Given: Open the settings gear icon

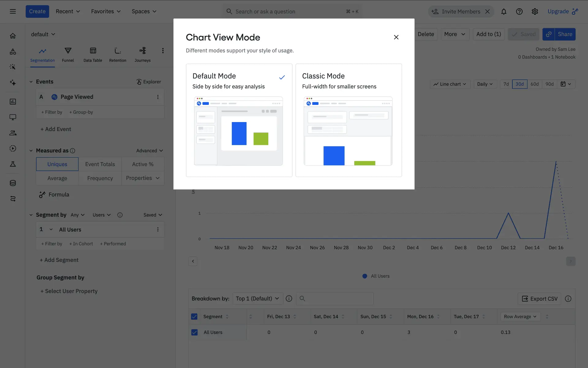Looking at the screenshot, I should [x=535, y=12].
